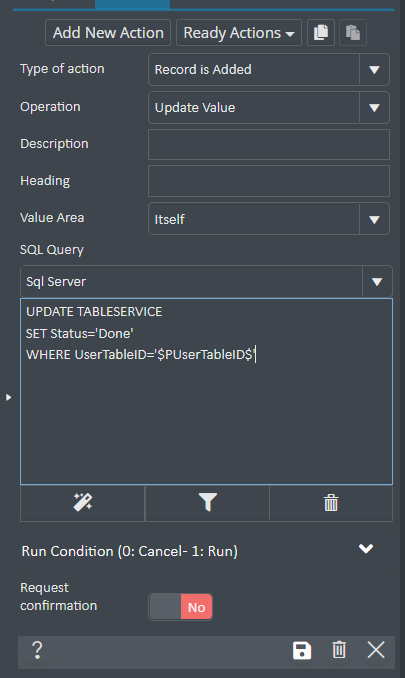Open the Operation dropdown showing Update Value

pyautogui.click(x=269, y=108)
